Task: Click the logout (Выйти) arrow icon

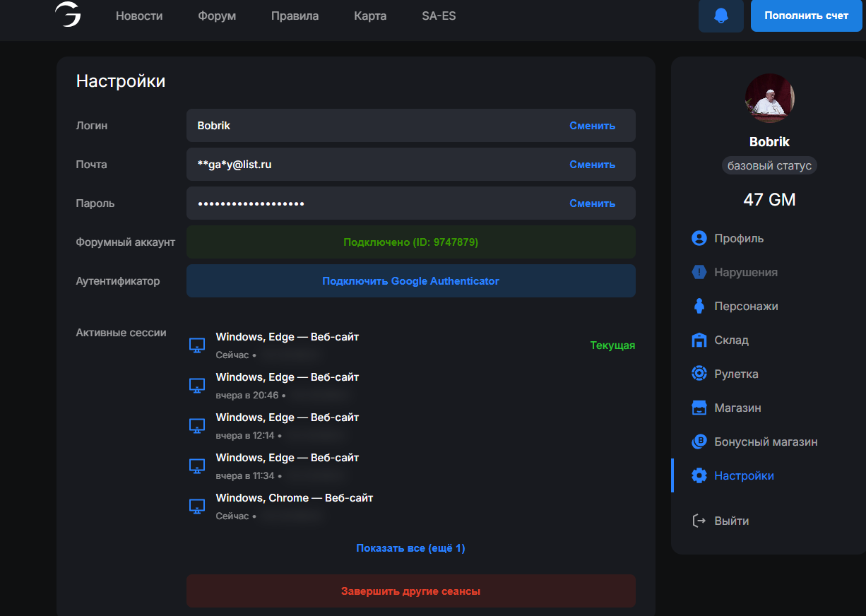Action: tap(699, 521)
